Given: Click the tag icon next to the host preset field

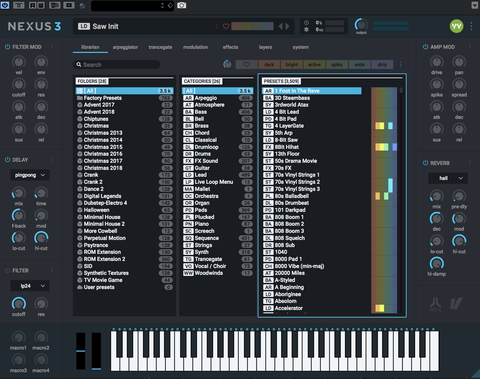Looking at the screenshot, I should (170, 6).
